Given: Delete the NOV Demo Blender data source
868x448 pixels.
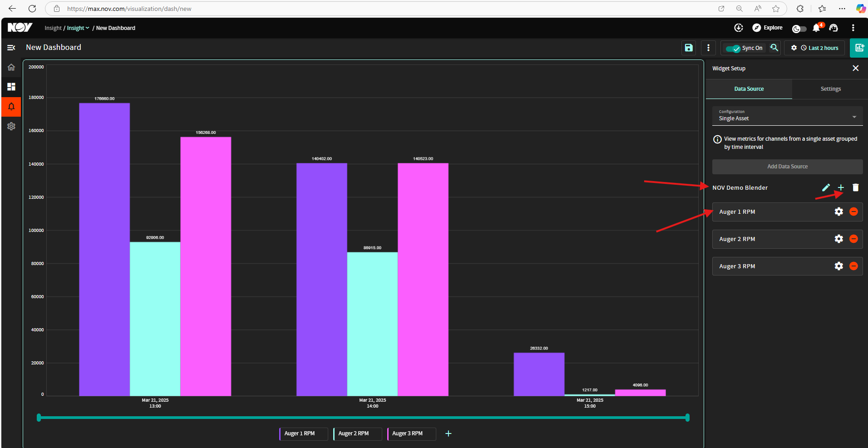Looking at the screenshot, I should pos(856,187).
